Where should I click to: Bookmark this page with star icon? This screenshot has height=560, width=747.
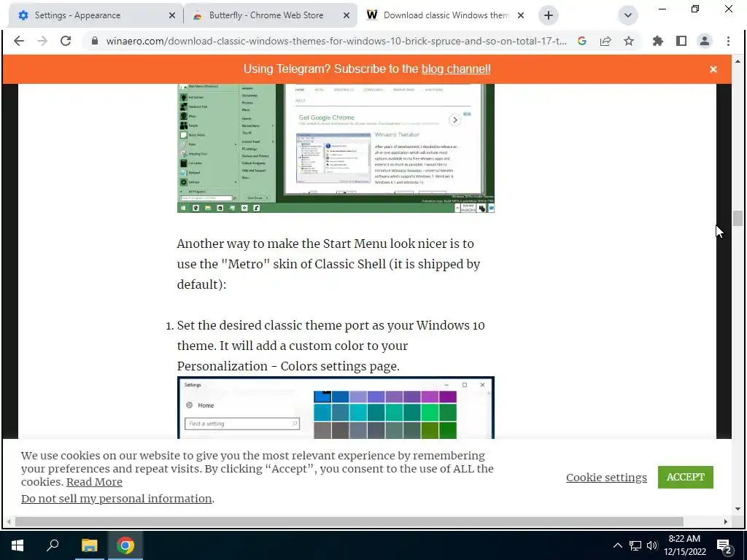tap(629, 41)
